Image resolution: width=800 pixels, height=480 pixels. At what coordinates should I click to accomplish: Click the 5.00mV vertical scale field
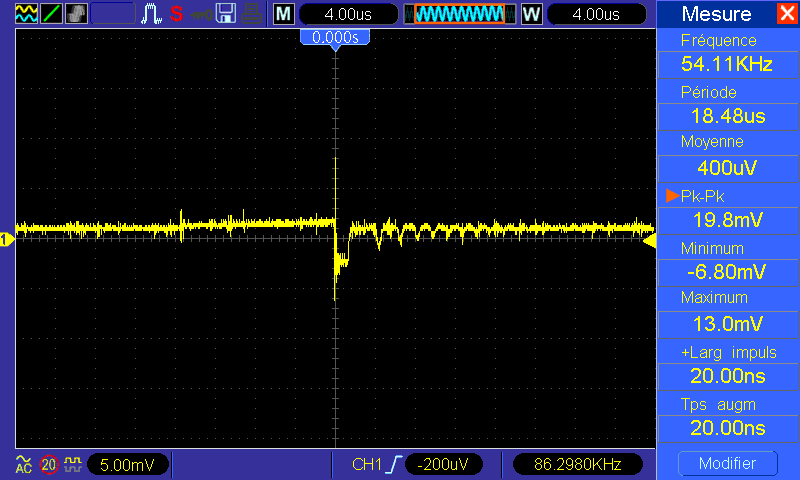[x=128, y=465]
